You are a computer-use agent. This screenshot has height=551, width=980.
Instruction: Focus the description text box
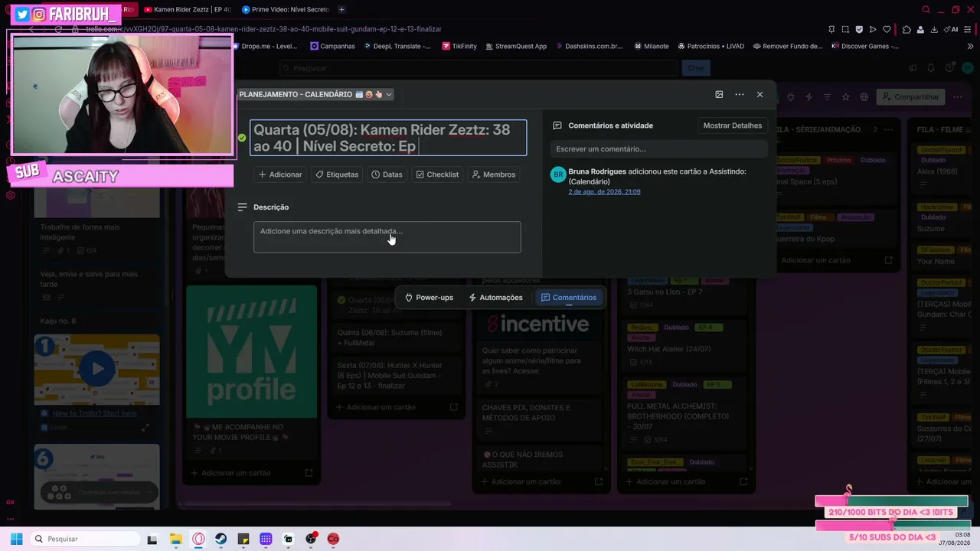[x=387, y=237]
